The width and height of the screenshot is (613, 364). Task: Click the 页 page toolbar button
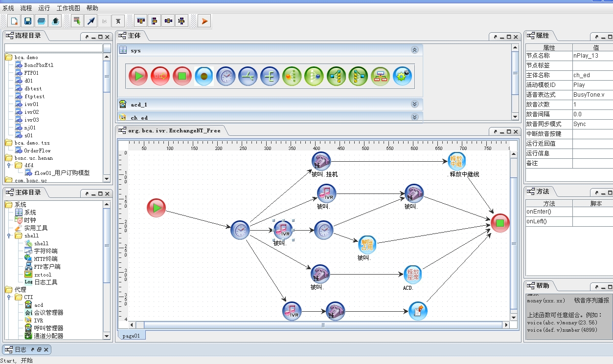pyautogui.click(x=118, y=21)
